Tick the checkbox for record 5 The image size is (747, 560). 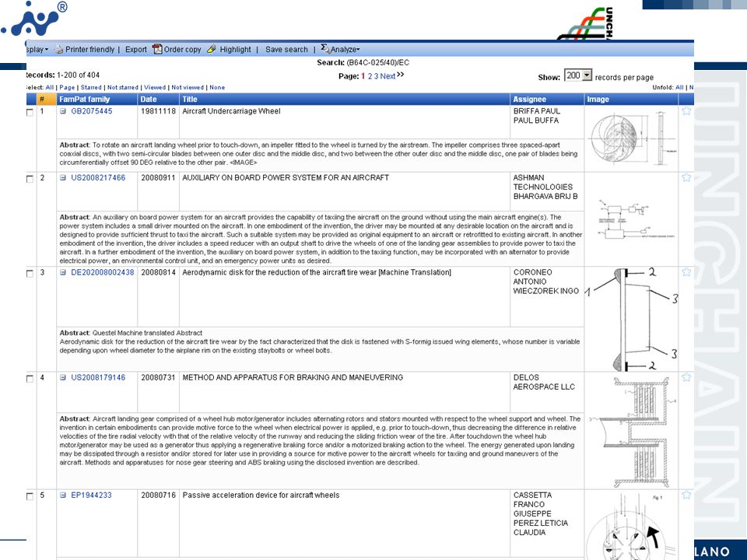(x=30, y=497)
